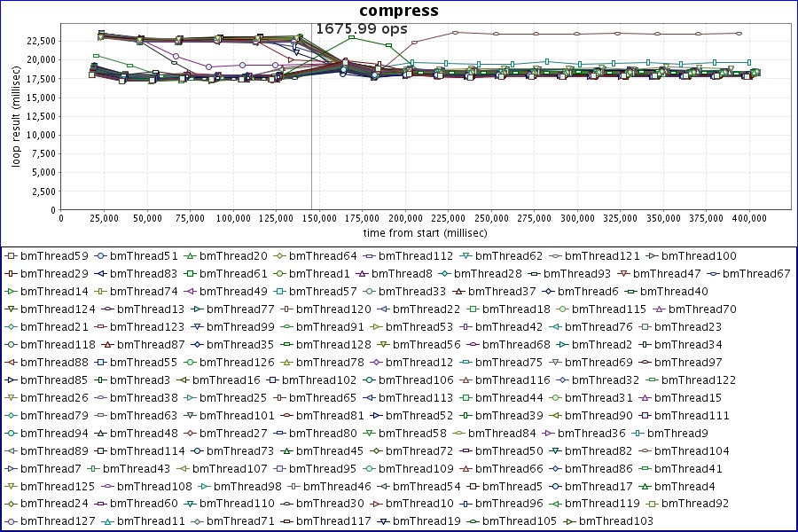
Task: Click the "1675.99 ops" annotation text
Action: click(361, 29)
